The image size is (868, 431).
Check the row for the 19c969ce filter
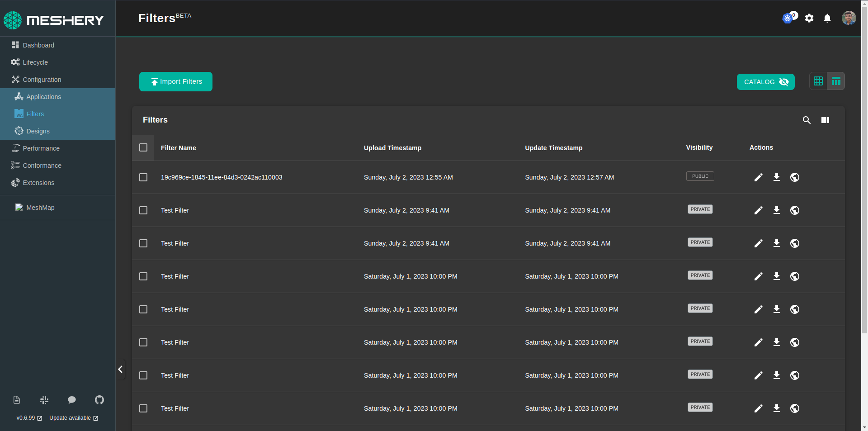143,177
